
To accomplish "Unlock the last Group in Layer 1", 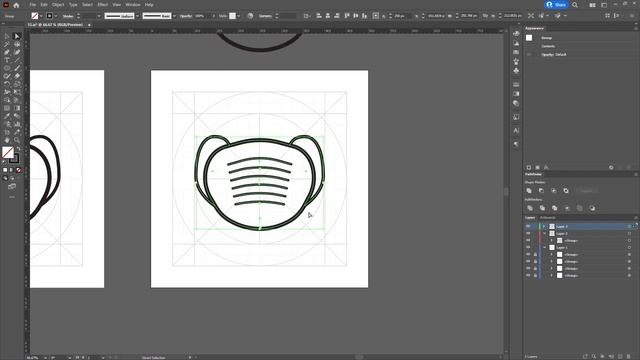I will (535, 275).
